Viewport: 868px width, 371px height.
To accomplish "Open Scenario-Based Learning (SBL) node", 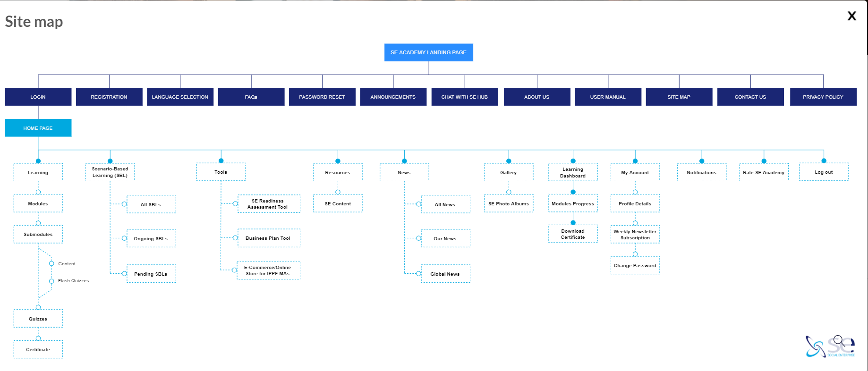I will click(x=110, y=172).
